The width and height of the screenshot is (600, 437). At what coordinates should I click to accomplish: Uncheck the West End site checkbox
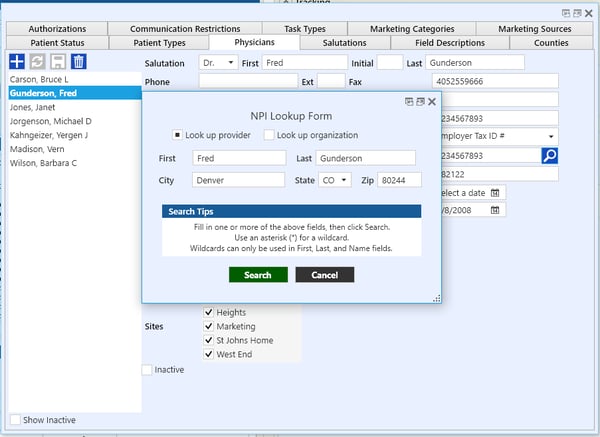click(x=208, y=354)
